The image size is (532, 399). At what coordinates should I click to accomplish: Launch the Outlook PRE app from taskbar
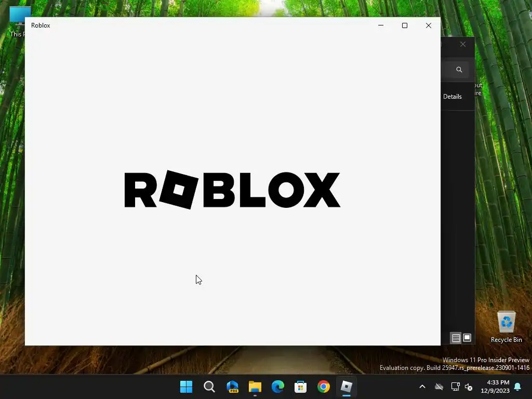point(232,387)
